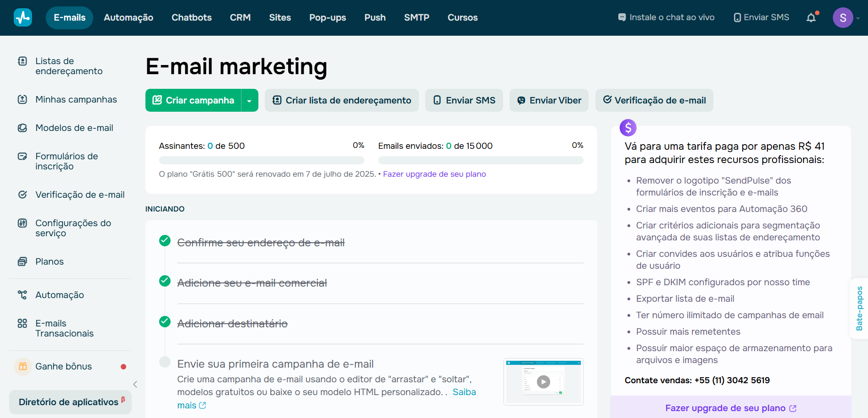Open the account avatar dropdown
Image resolution: width=868 pixels, height=418 pixels.
[x=843, y=17]
